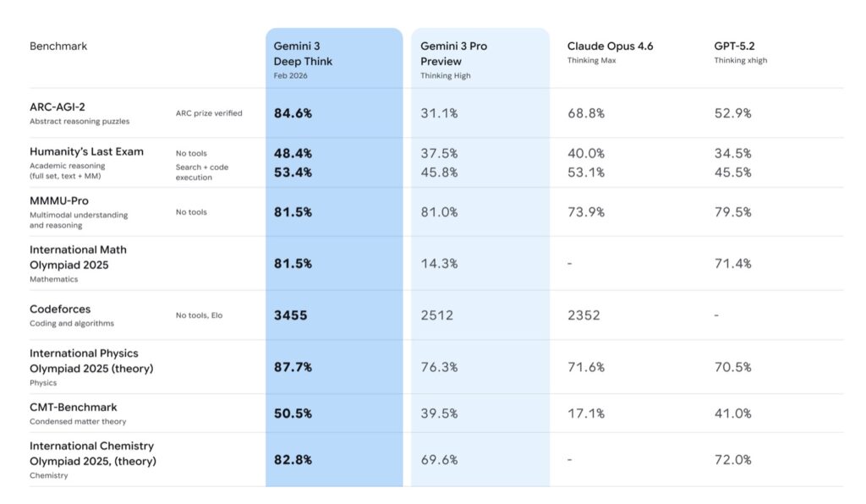Select the Gemini 3 Pro Preview column header
Image resolution: width=866 pixels, height=504 pixels.
tap(453, 52)
